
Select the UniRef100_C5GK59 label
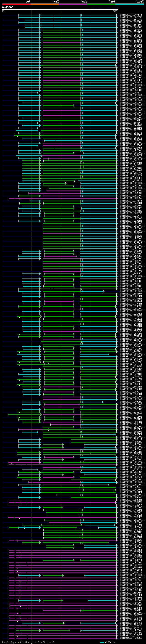[131, 206]
